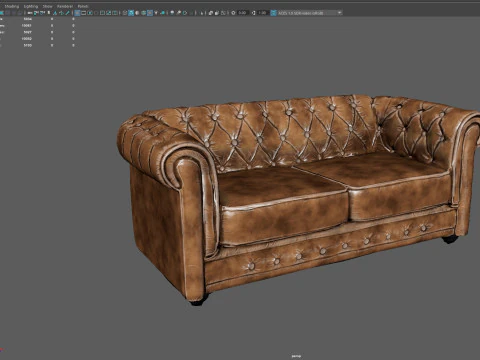Toggle X-Ray Joints icon

point(223,13)
